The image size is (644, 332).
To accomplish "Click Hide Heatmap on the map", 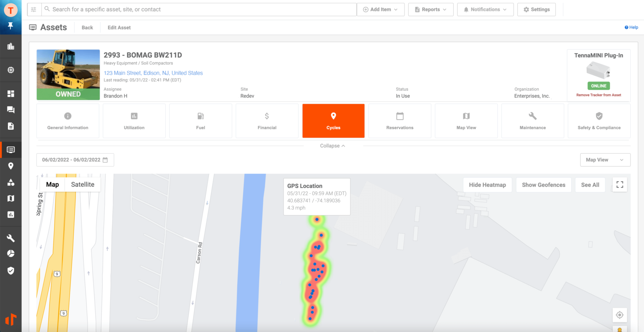I will click(x=487, y=185).
